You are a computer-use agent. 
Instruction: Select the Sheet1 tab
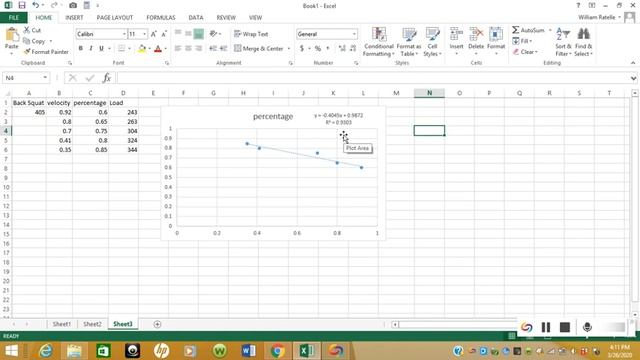pos(62,324)
